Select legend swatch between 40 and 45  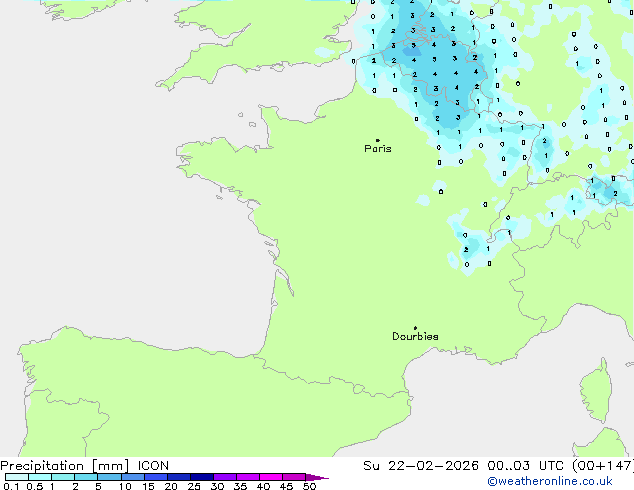point(271,477)
